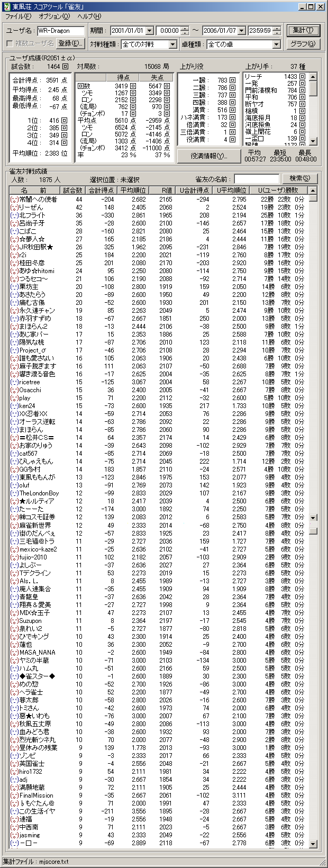The image size is (328, 868).
Task: Select the icon next to mexico-kaze2
Action: (x=14, y=549)
